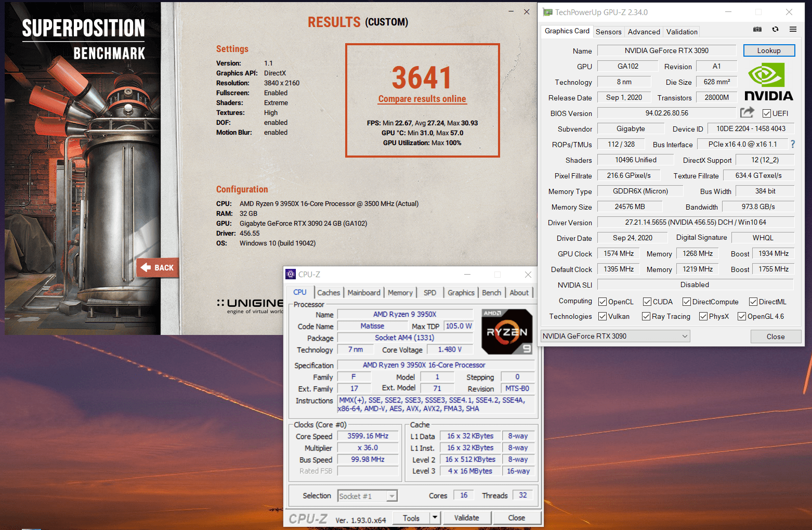
Task: Open the Mainboard tab in CPU-Z
Action: pyautogui.click(x=364, y=293)
